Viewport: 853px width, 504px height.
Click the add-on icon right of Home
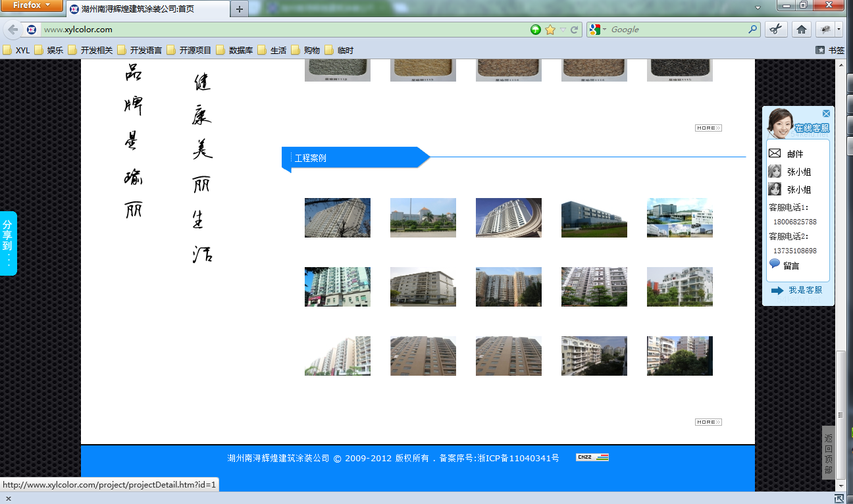click(825, 30)
